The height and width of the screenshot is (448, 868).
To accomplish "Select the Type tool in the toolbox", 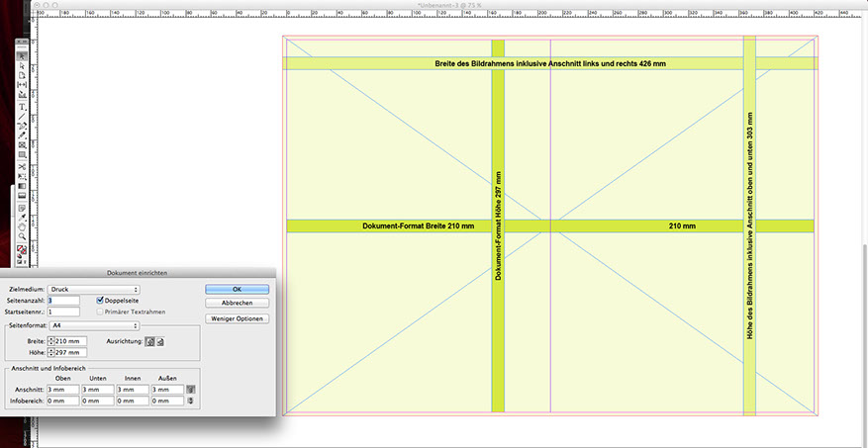I will click(x=22, y=106).
